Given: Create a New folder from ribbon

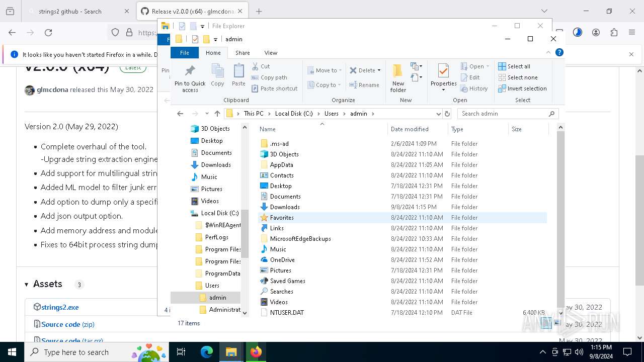Looking at the screenshot, I should point(398,78).
